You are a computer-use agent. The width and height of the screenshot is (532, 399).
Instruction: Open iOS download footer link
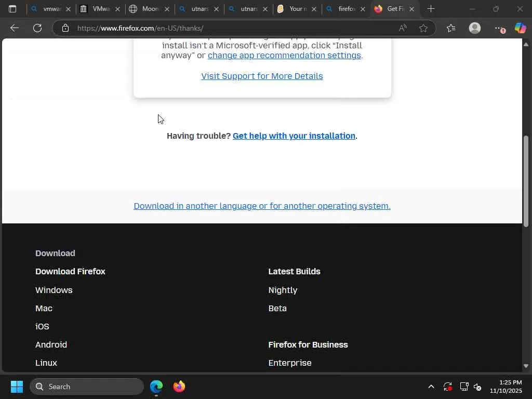pyautogui.click(x=42, y=326)
